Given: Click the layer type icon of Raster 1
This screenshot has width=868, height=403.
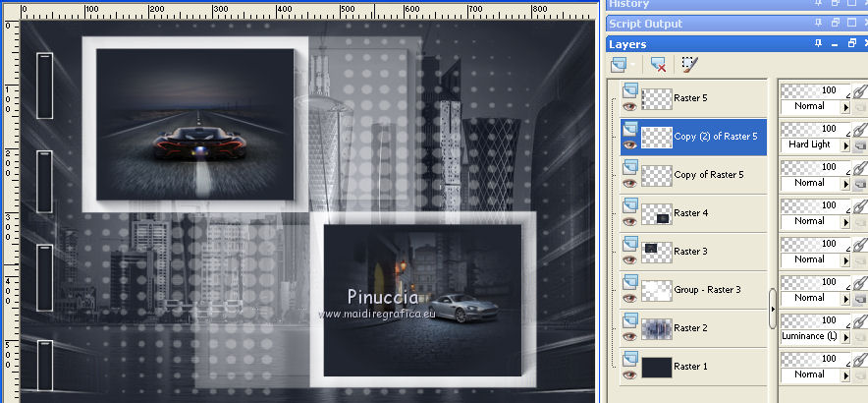Looking at the screenshot, I should pyautogui.click(x=630, y=358).
